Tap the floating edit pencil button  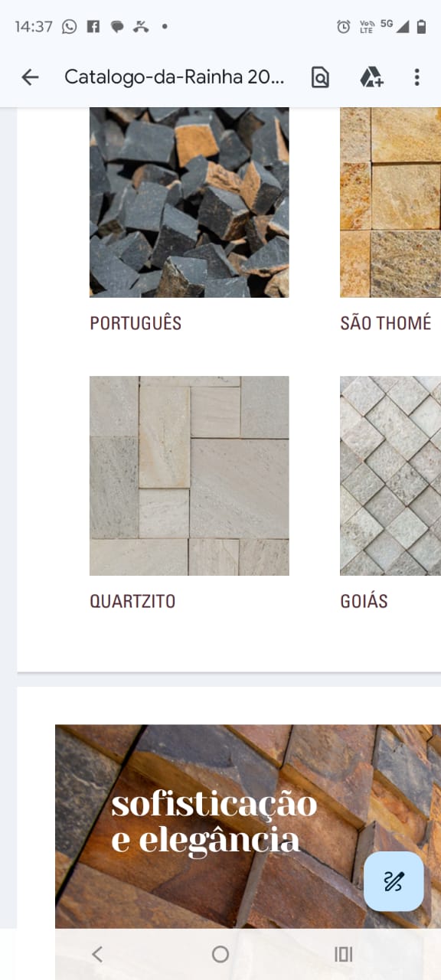[x=394, y=881]
